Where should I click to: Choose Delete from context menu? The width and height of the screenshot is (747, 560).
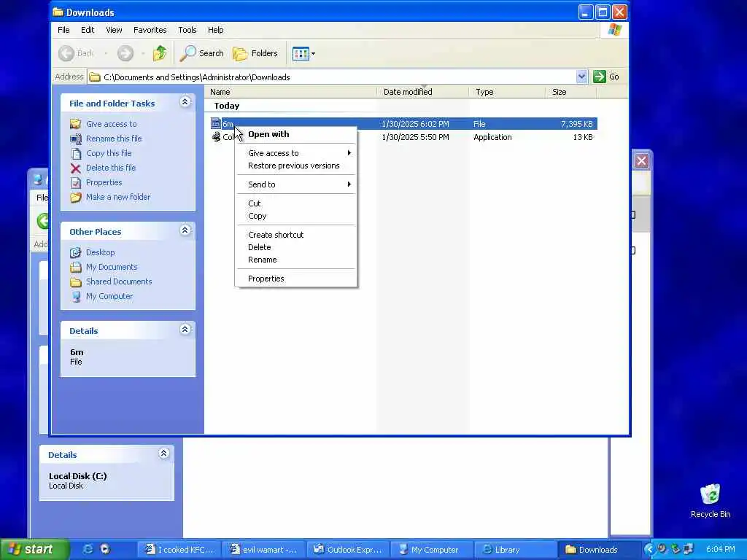pos(296,247)
